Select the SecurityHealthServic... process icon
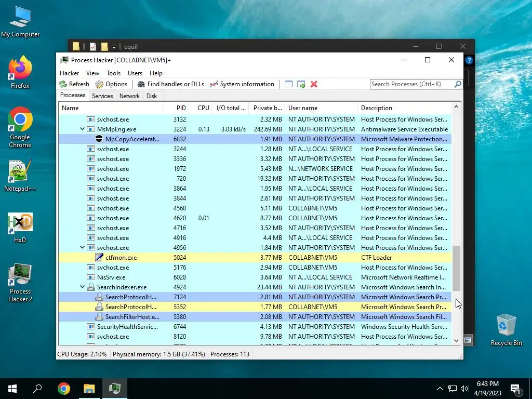 point(90,326)
